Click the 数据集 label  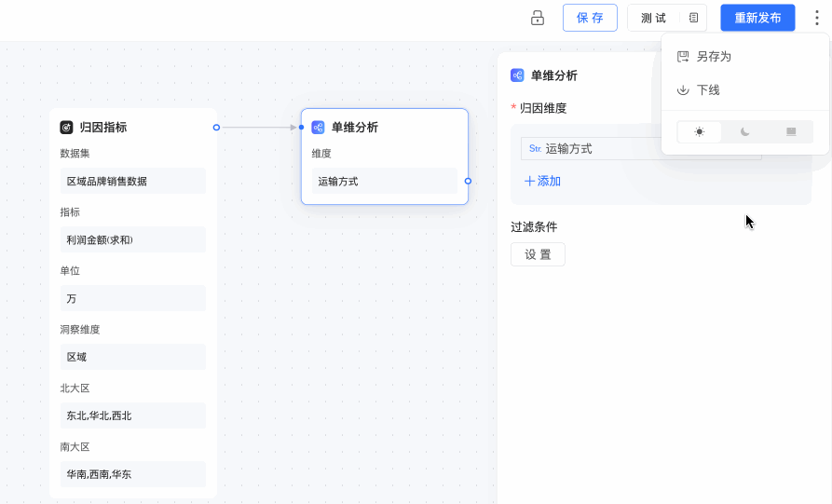[75, 154]
